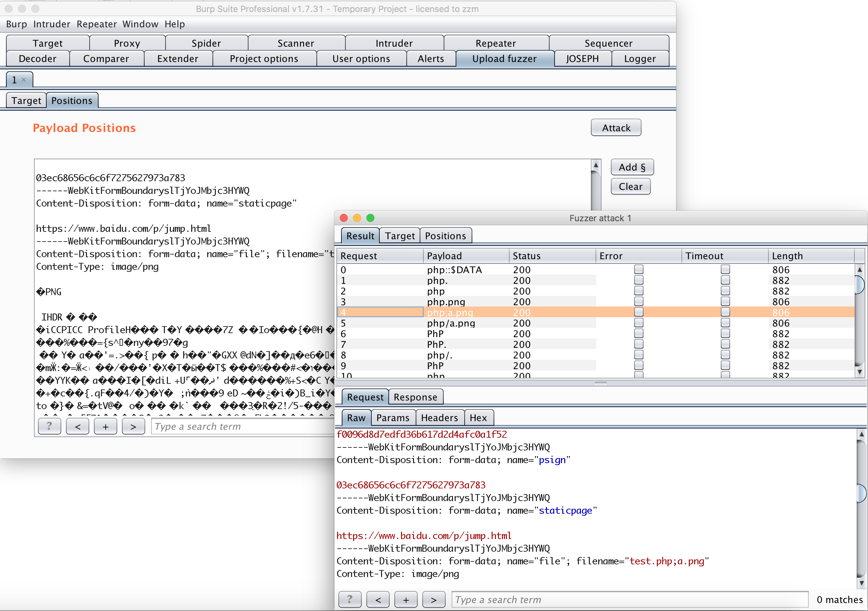Image resolution: width=868 pixels, height=611 pixels.
Task: Open the Intruder menu
Action: click(x=52, y=24)
